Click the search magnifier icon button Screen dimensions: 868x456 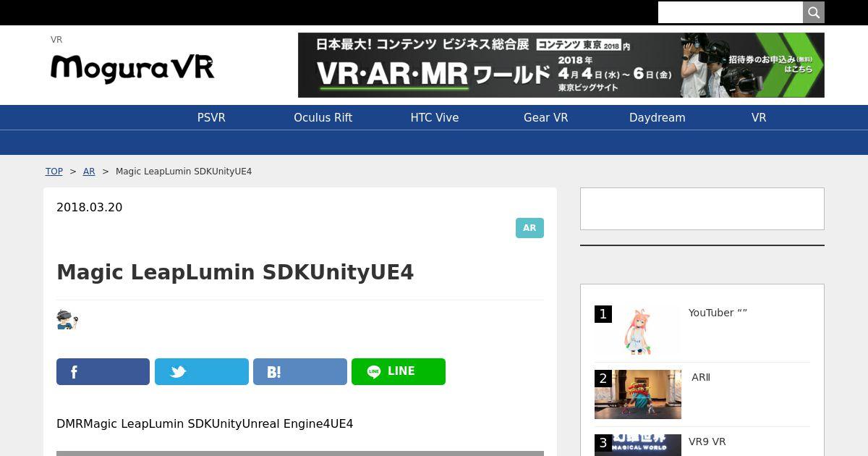(x=814, y=12)
